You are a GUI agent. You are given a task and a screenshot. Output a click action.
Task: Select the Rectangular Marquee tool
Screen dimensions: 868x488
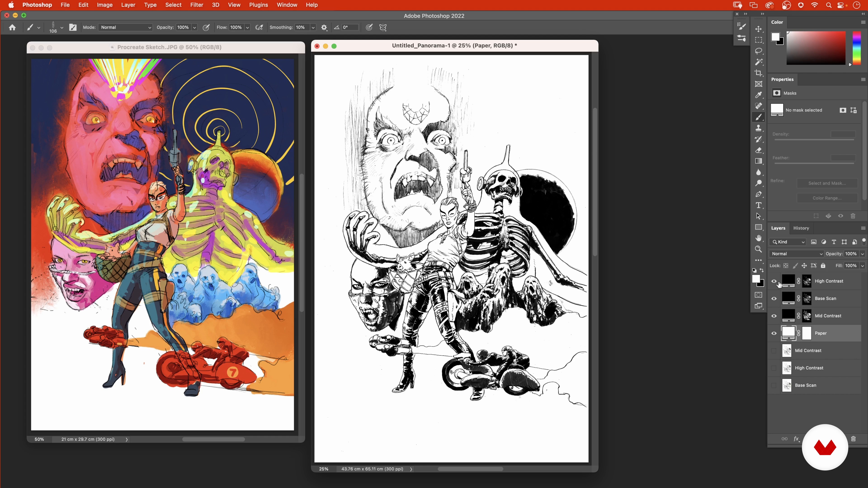point(759,40)
